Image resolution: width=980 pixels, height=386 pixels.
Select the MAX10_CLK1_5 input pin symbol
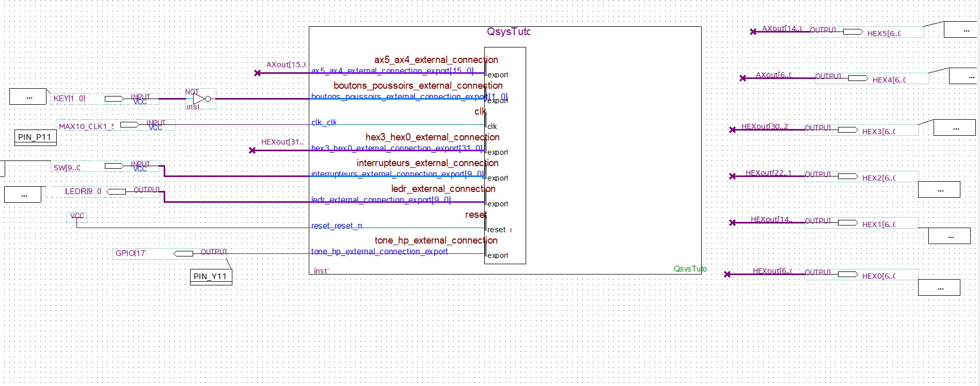pyautogui.click(x=129, y=124)
